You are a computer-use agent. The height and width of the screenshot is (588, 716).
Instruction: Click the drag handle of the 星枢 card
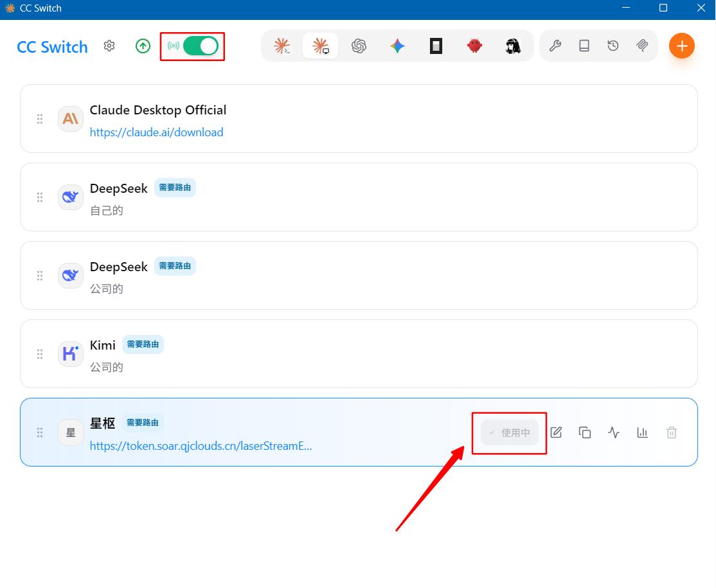[40, 432]
